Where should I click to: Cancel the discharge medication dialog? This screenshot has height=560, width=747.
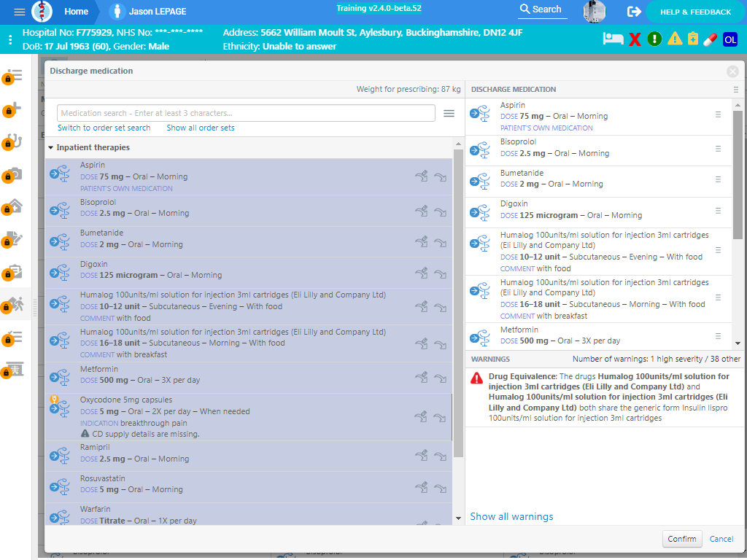721,539
